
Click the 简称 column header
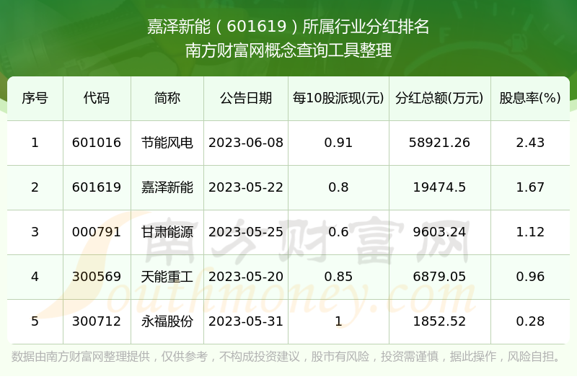coord(167,98)
